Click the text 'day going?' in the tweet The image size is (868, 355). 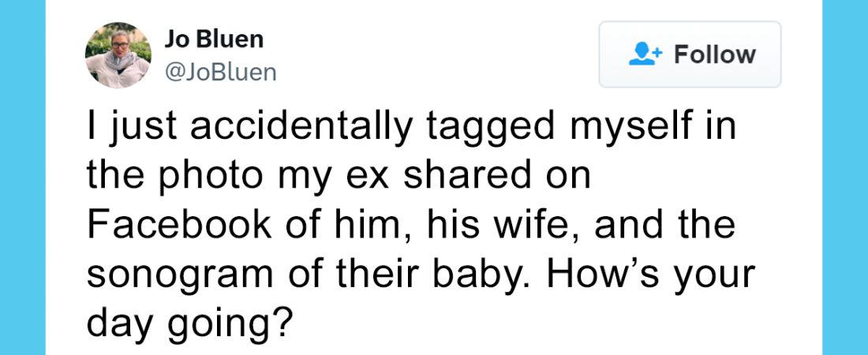tap(189, 324)
